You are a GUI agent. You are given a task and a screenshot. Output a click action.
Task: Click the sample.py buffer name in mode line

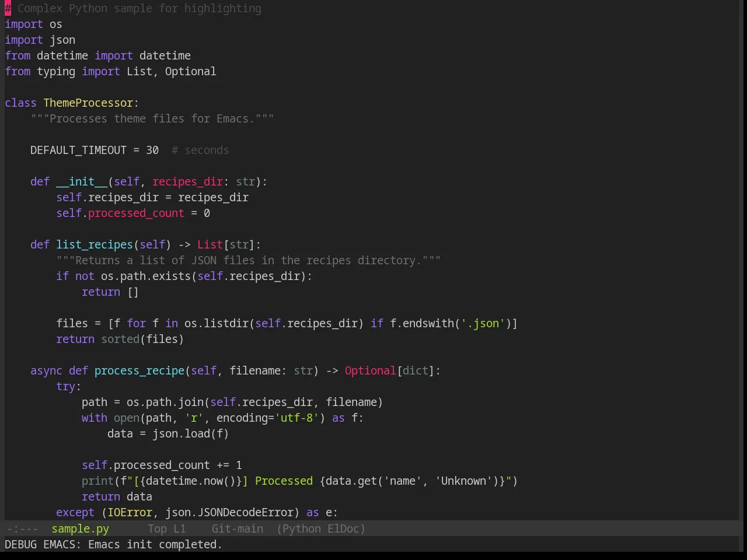pos(80,528)
